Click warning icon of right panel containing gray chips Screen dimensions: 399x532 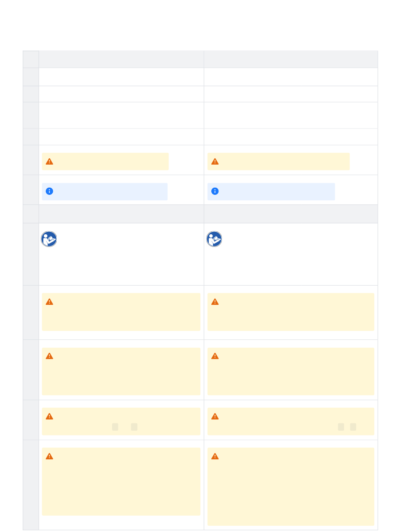coord(215,416)
